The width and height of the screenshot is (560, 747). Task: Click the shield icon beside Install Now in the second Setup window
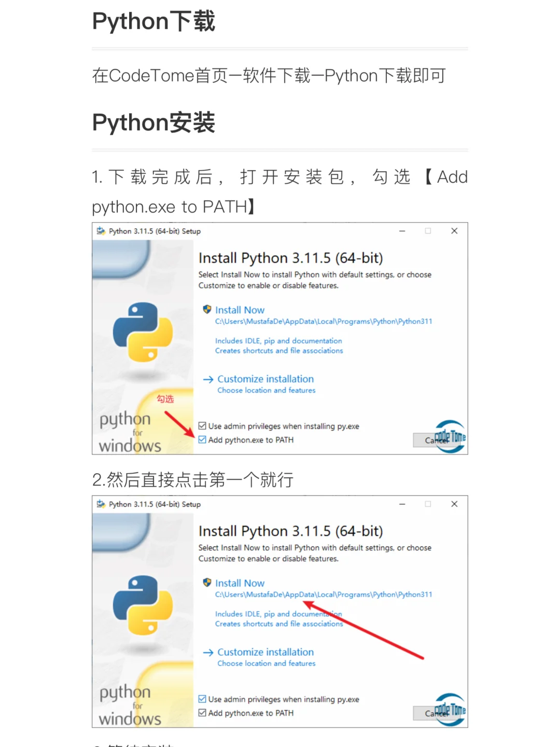tap(207, 582)
